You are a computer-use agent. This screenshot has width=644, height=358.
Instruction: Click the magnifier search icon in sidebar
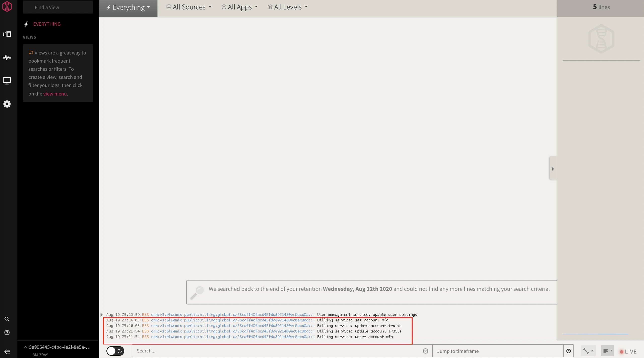coord(7,319)
